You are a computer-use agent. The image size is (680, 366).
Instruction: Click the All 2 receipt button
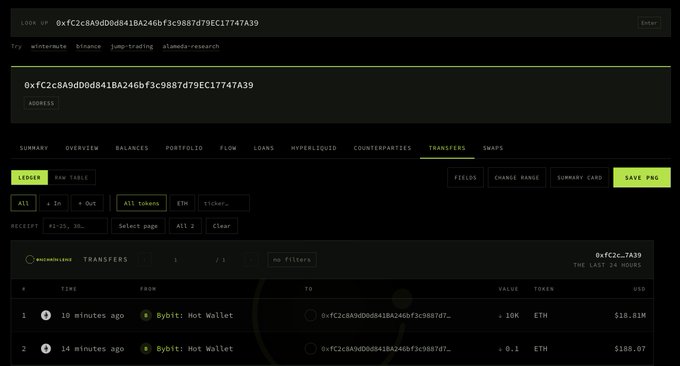(185, 226)
